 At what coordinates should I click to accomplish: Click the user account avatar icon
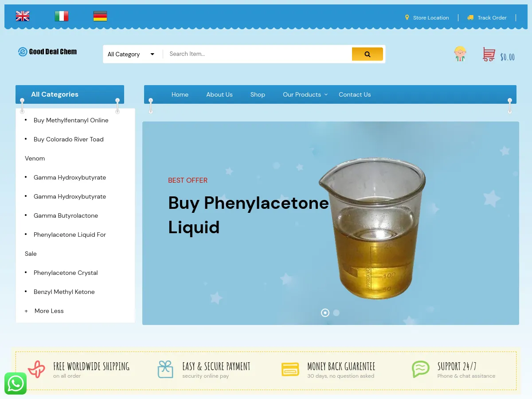[x=460, y=54]
